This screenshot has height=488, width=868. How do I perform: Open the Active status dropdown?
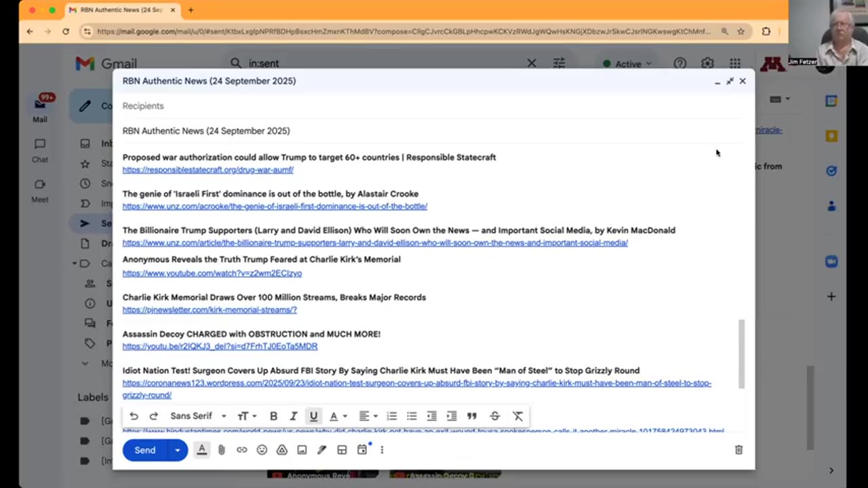tap(627, 64)
